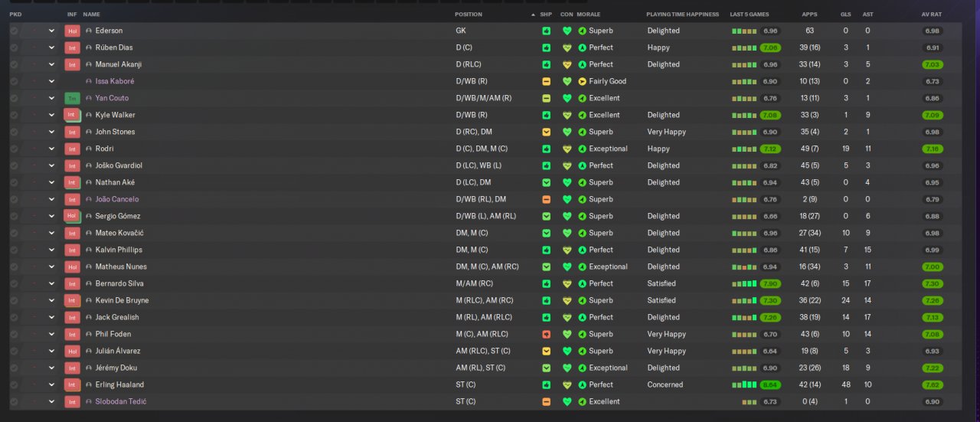Toggle the picked checkbox for Manuel Akanji

(x=14, y=64)
